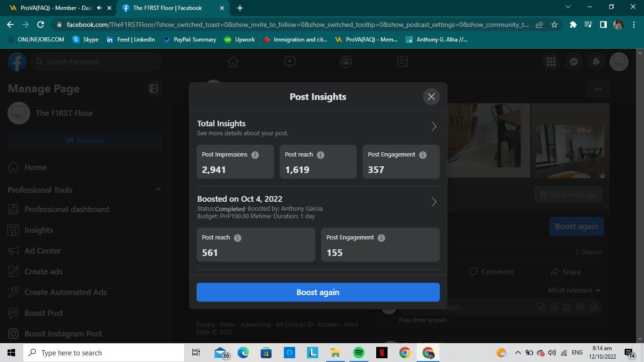Open Notifications bell icon
The image size is (644, 362).
pyautogui.click(x=596, y=62)
